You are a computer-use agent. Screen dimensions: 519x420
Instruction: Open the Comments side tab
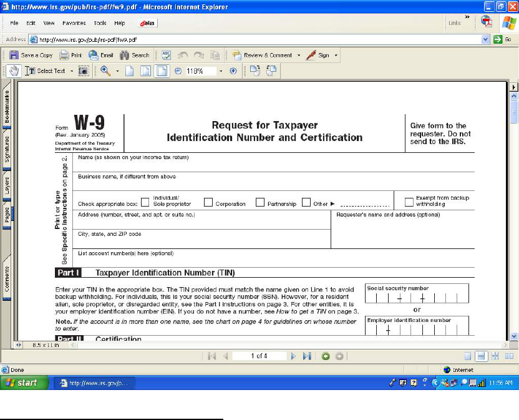point(7,279)
